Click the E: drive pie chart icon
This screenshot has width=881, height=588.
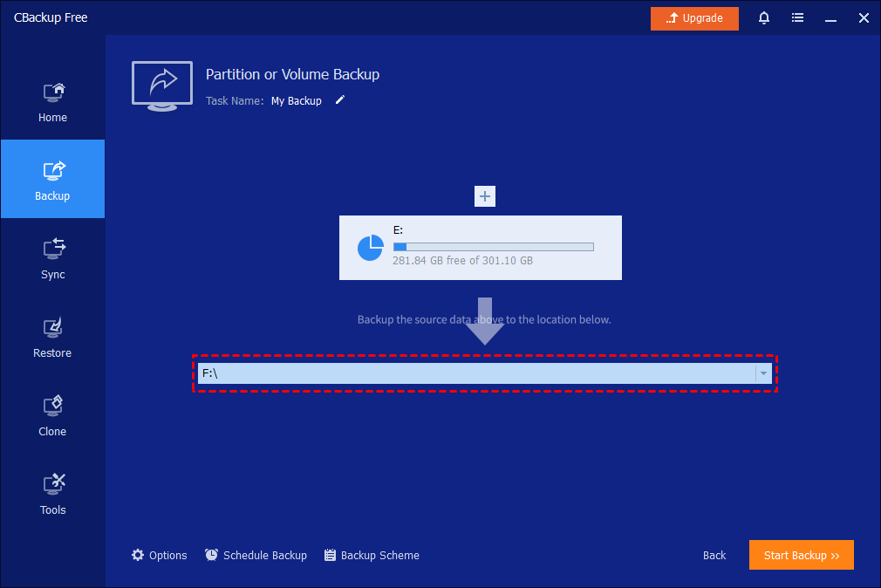(371, 248)
